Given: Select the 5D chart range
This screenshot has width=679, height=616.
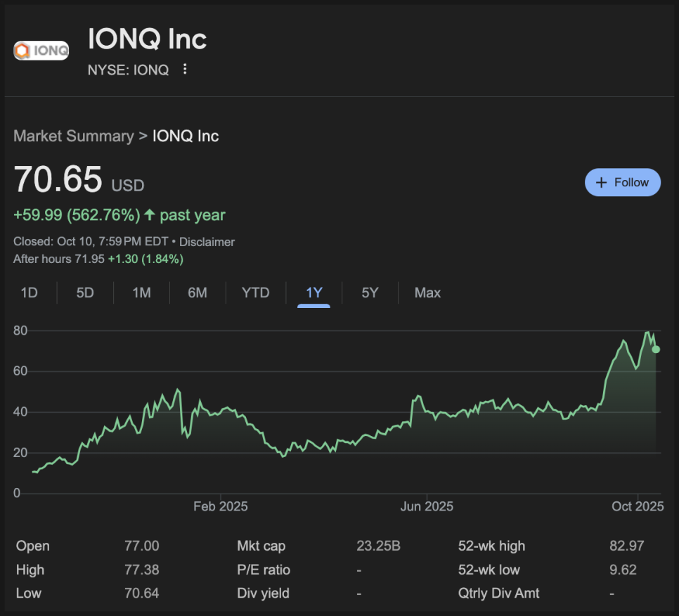Looking at the screenshot, I should [85, 293].
